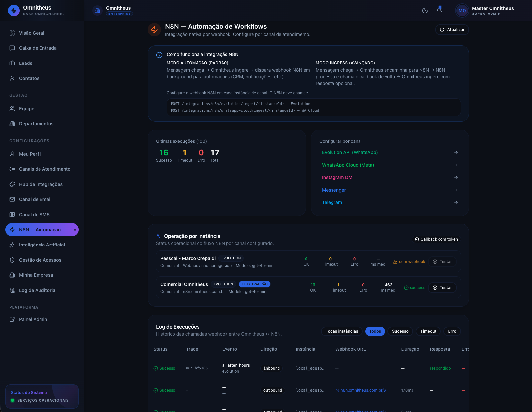Open Todas instâncias filter
Image resolution: width=532 pixels, height=412 pixels.
pyautogui.click(x=342, y=331)
